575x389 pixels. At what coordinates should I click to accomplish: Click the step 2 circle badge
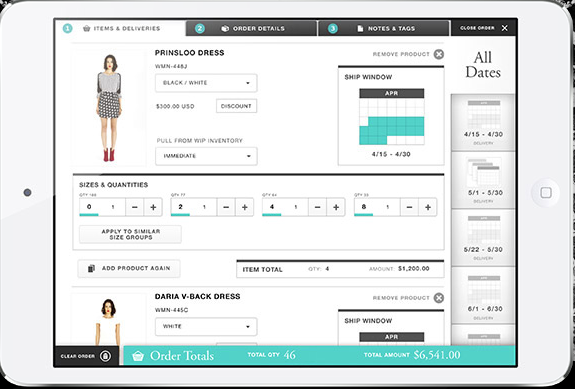coord(199,28)
